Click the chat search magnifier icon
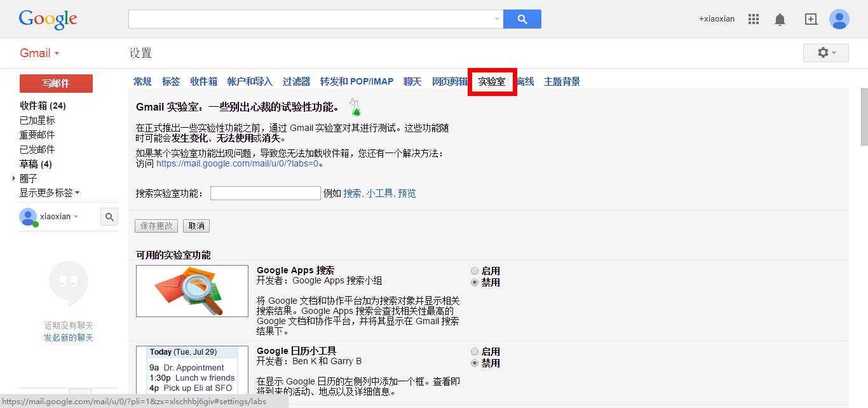 point(109,217)
